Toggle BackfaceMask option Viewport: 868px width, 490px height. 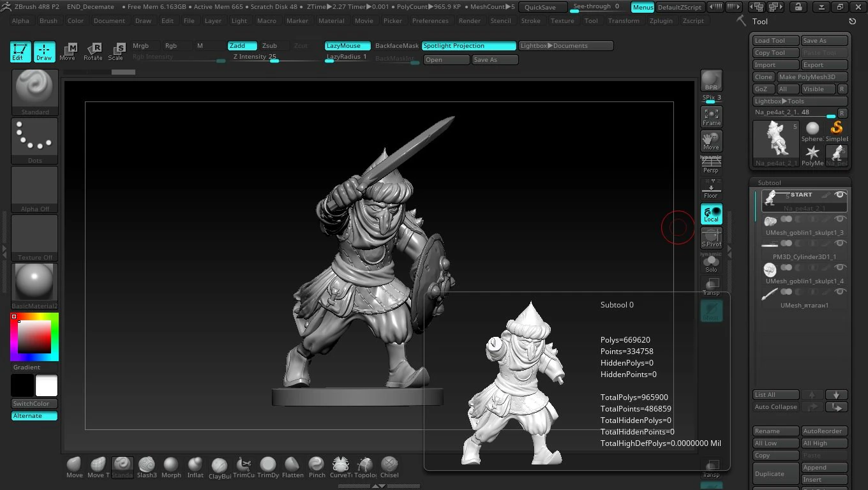coord(396,46)
